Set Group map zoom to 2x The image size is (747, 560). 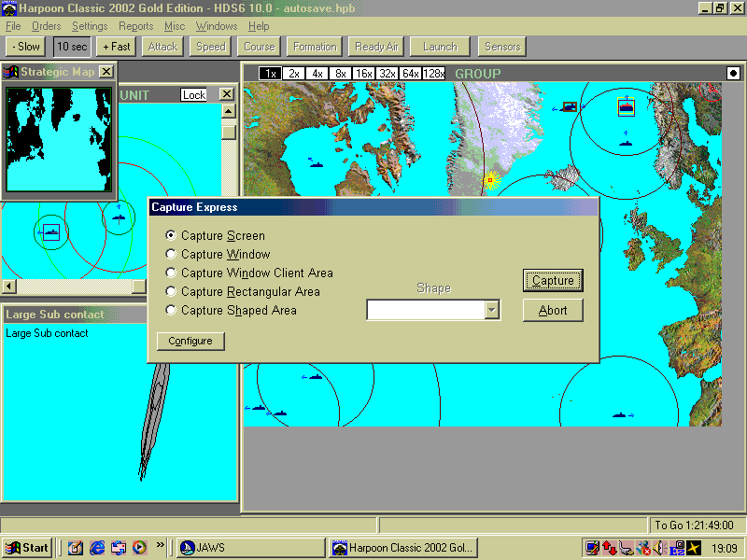point(293,74)
